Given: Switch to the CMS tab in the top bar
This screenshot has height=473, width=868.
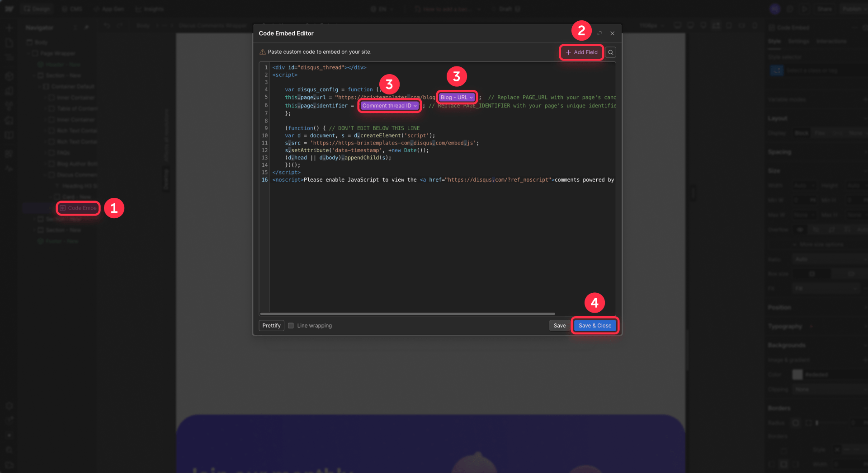Looking at the screenshot, I should click(x=71, y=9).
